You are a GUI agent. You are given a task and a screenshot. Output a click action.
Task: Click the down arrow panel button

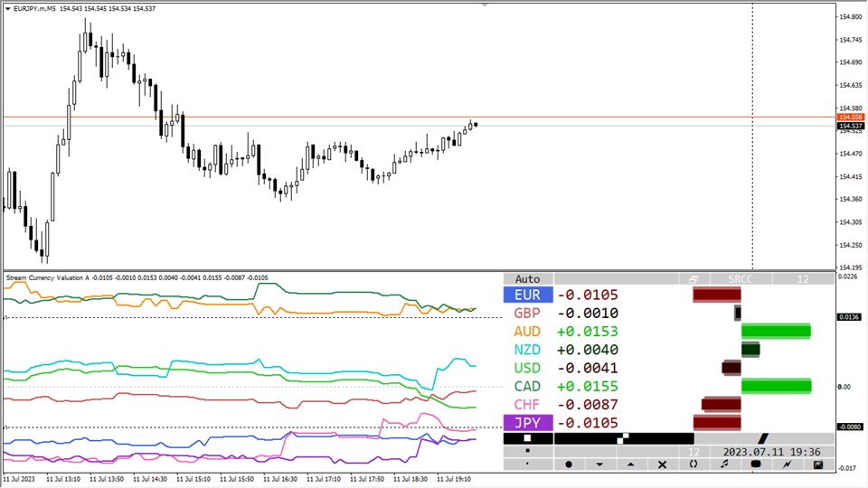pos(599,465)
